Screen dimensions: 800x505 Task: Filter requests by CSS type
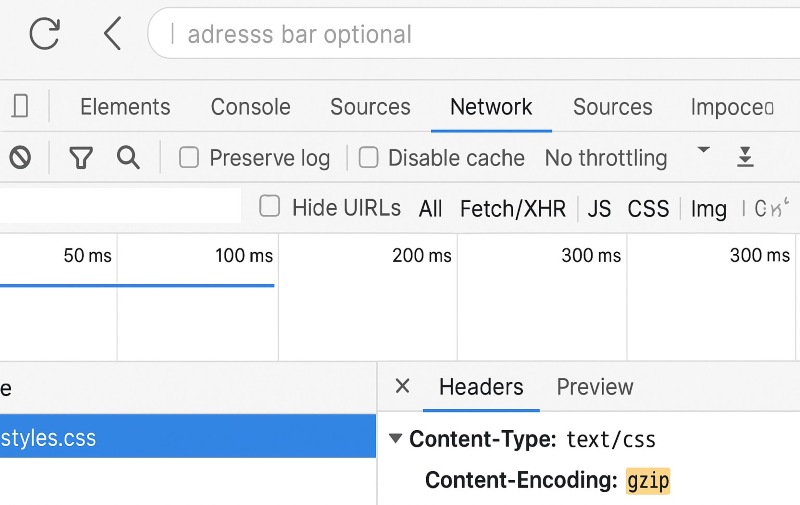[648, 209]
